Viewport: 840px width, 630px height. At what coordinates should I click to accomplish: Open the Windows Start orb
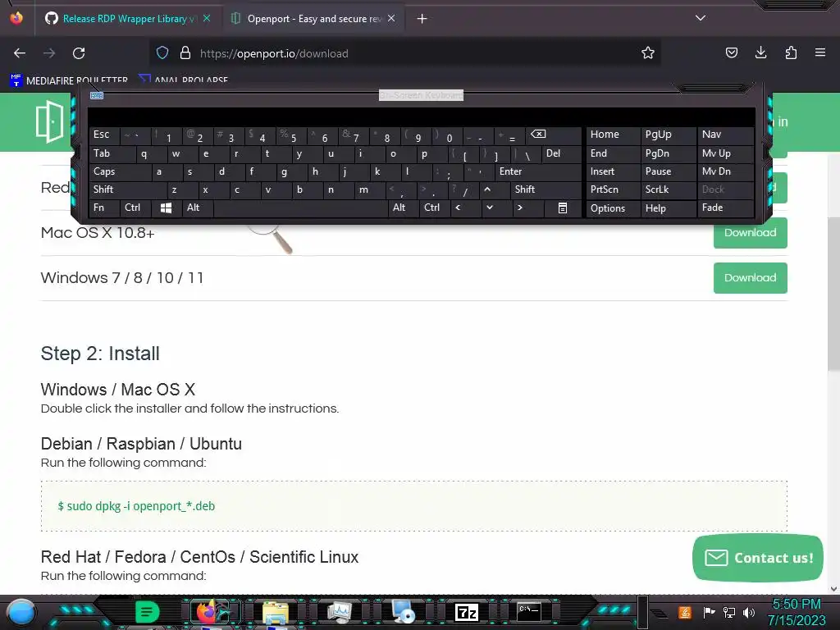[x=21, y=612]
